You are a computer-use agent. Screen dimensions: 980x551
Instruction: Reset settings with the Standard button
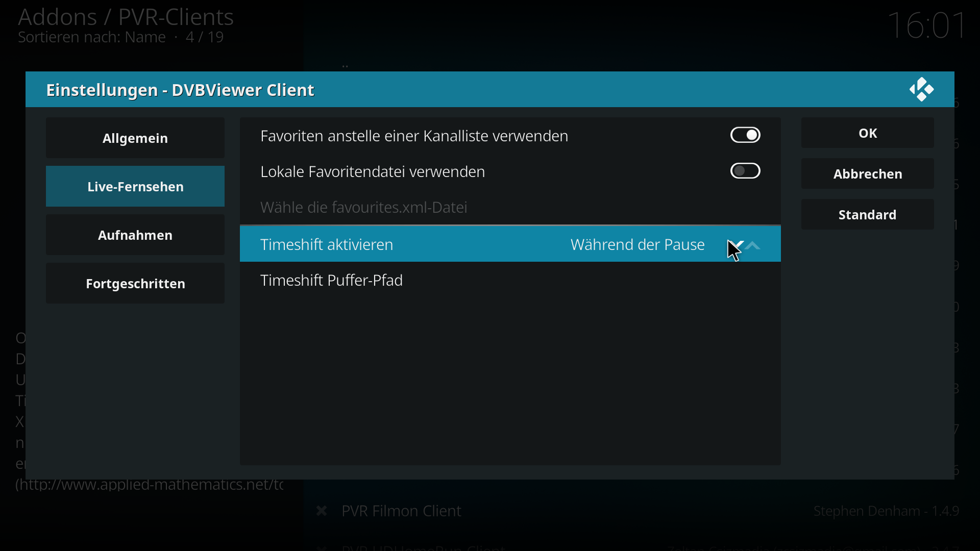[x=868, y=215]
